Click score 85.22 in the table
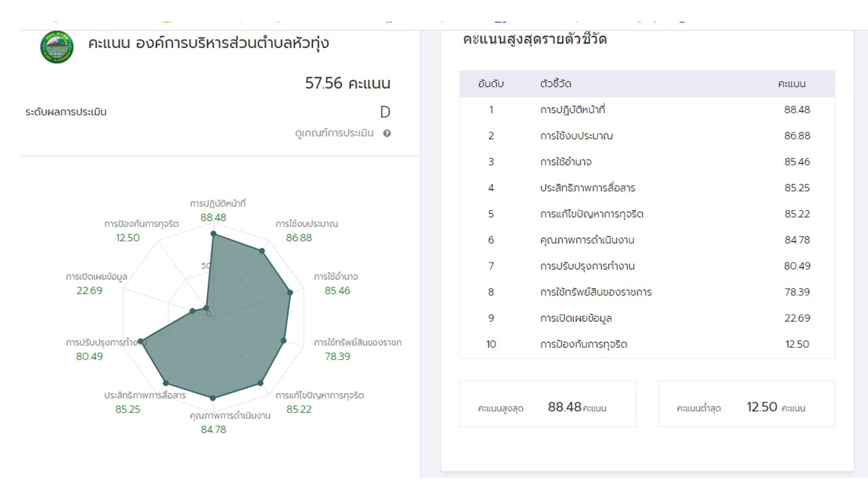The height and width of the screenshot is (488, 868). point(797,214)
